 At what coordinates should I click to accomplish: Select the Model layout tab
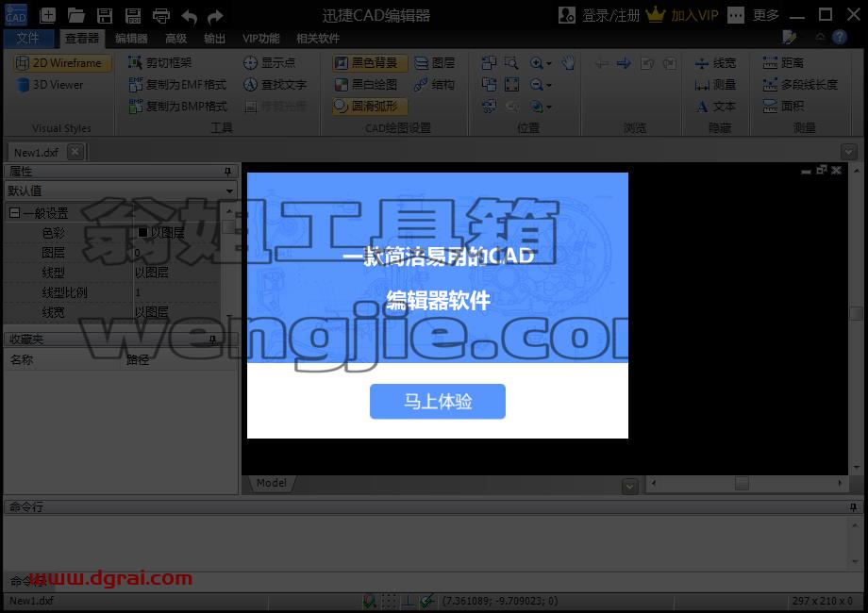[272, 483]
